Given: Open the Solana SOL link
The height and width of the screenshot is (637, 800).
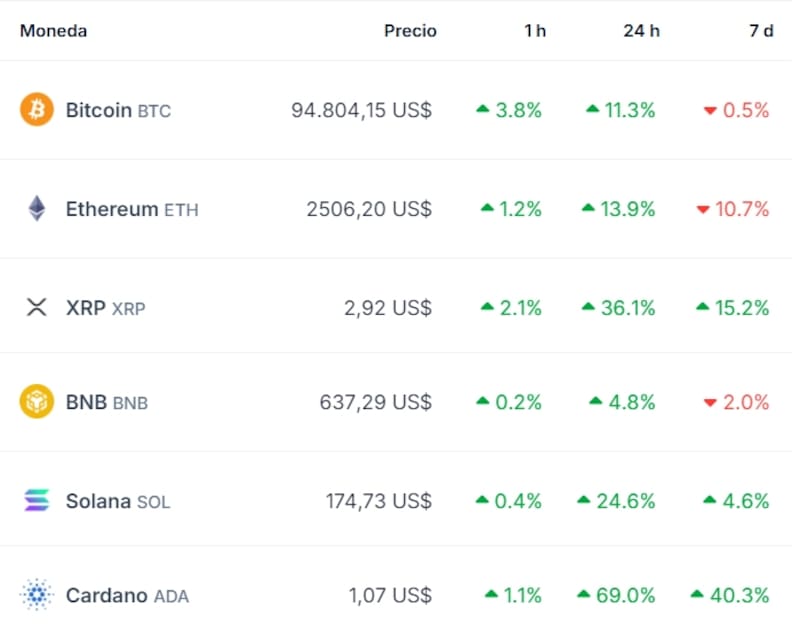Looking at the screenshot, I should point(117,501).
